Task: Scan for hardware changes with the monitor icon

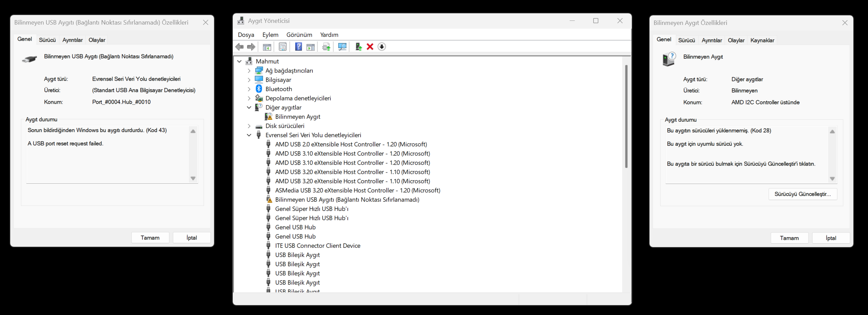Action: 342,47
